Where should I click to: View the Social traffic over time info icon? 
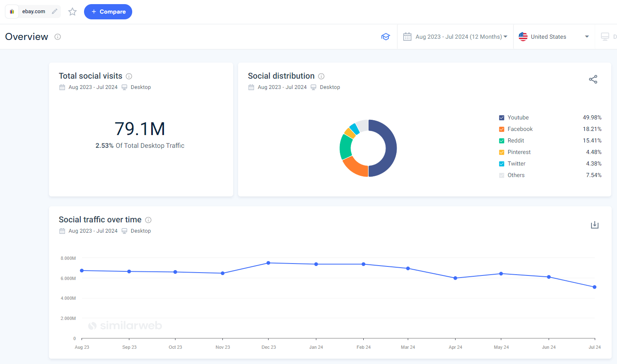coord(148,220)
